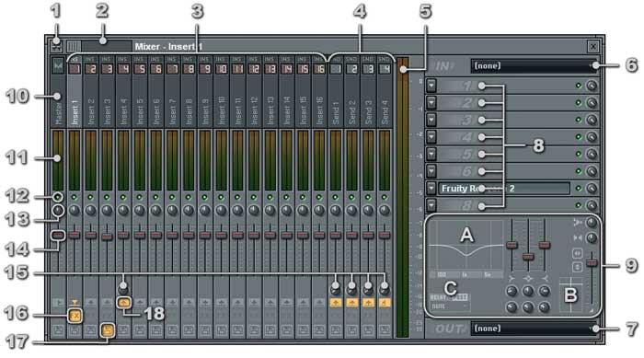
Task: Arm disk recording on Send 4
Action: pyautogui.click(x=385, y=329)
